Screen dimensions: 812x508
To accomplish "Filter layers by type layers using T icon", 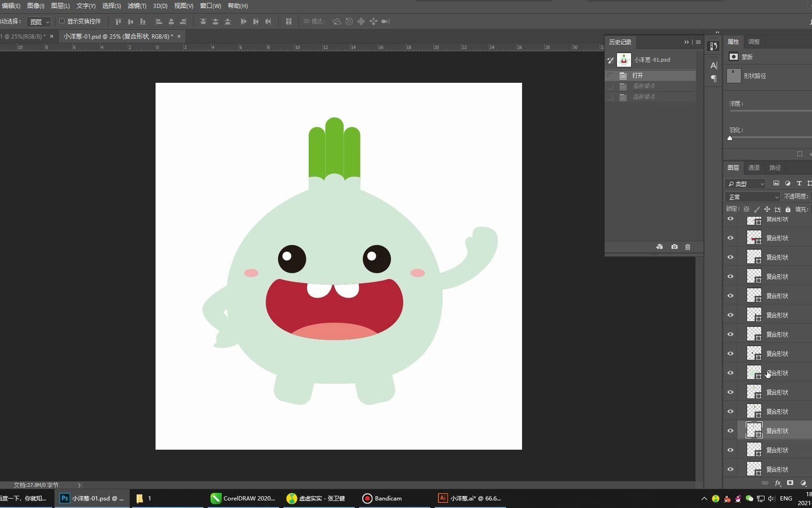I will click(x=799, y=183).
